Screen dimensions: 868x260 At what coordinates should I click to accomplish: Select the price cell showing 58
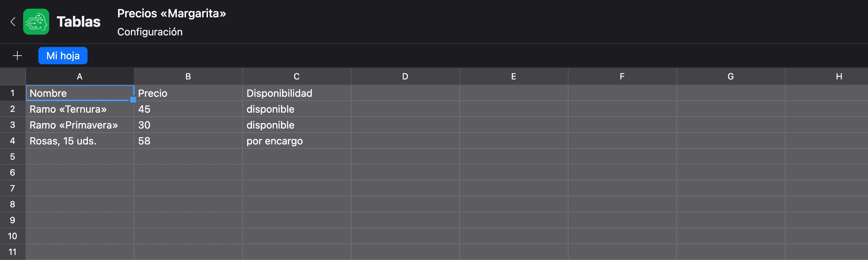tap(188, 141)
